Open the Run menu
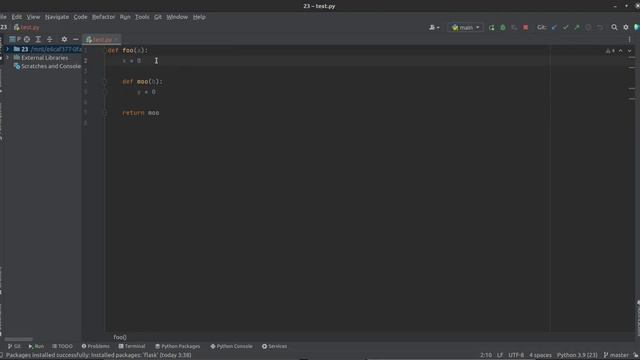The image size is (640, 360). pos(125,17)
